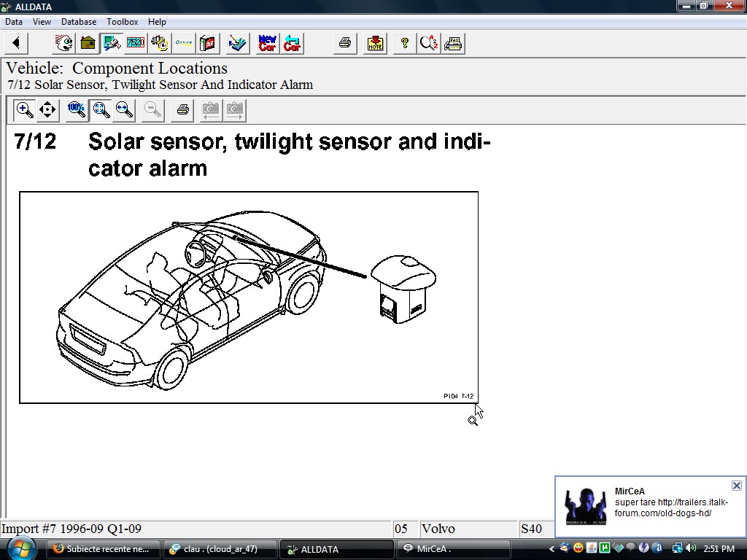Open the View menu
Viewport: 747px width, 560px height.
[x=42, y=22]
